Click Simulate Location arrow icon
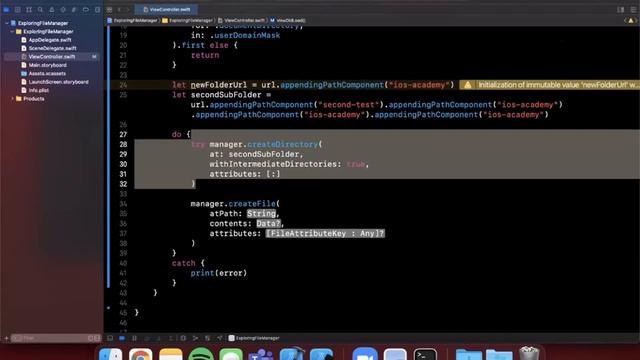640x360 pixels. [220, 338]
